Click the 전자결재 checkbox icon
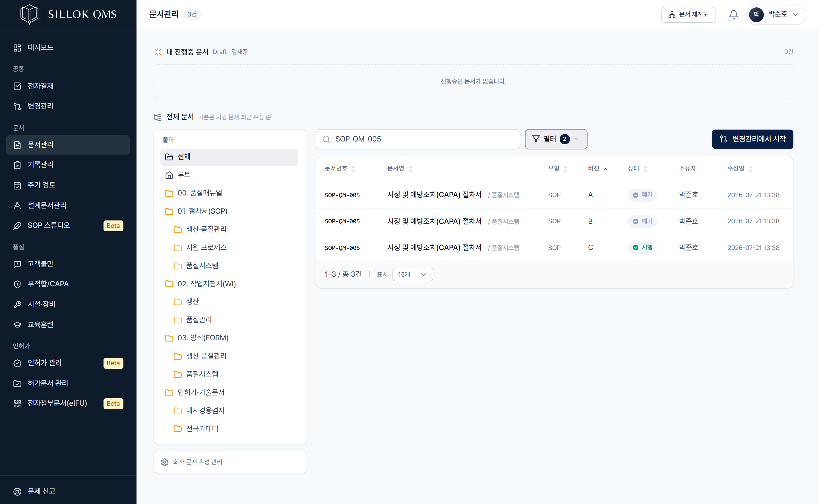This screenshot has width=819, height=504. pos(17,86)
